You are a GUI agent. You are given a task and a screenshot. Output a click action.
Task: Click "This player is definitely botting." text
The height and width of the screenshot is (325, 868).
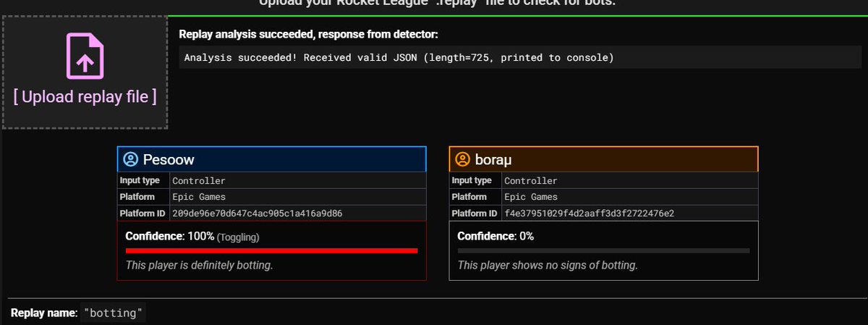click(x=200, y=266)
